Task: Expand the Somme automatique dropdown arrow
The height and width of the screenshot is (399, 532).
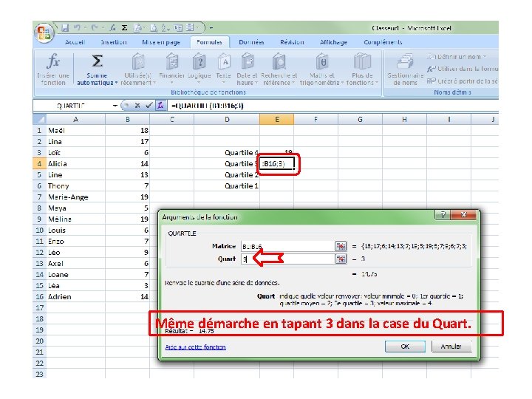Action: click(x=117, y=83)
